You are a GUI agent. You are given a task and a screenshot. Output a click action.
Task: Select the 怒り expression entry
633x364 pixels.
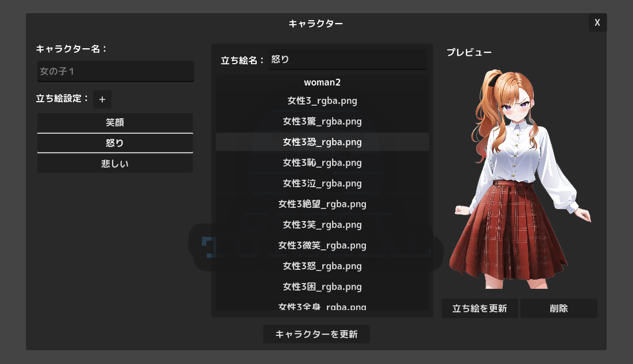coord(115,143)
